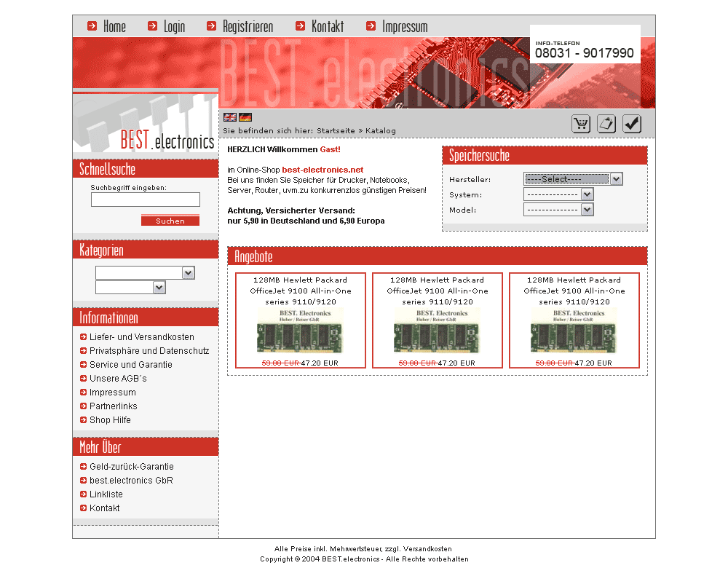
Task: Click bullet icon next to Unsere AGB's
Action: click(83, 378)
